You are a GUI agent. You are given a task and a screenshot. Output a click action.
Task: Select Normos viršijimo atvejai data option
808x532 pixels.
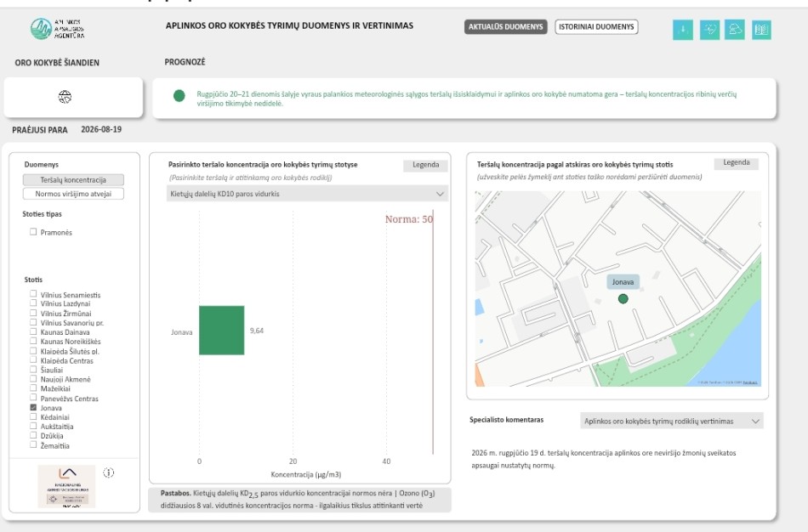pos(73,194)
